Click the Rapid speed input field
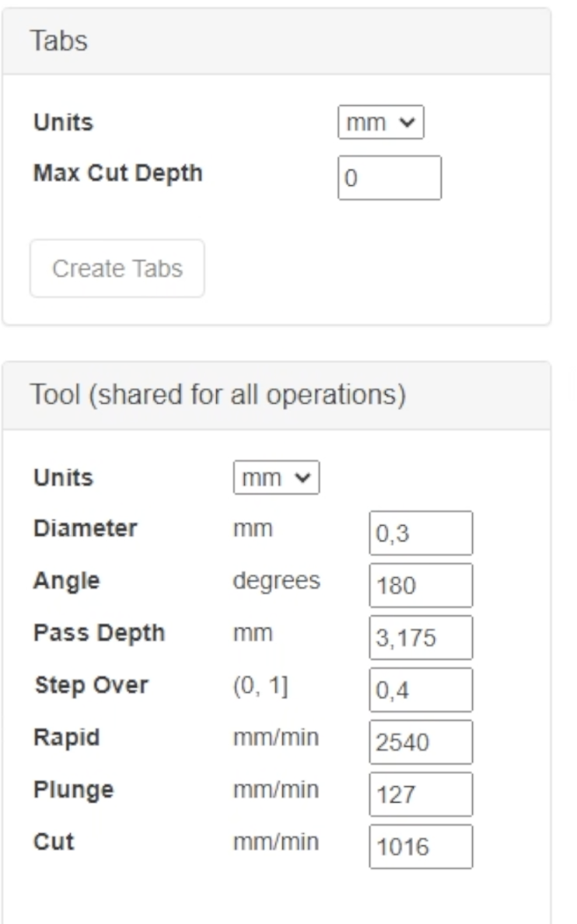The height and width of the screenshot is (924, 577). (x=421, y=742)
